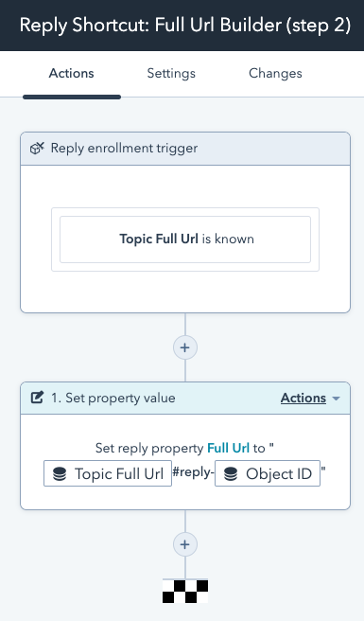Click the caret arrow next to Actions
Image resolution: width=364 pixels, height=621 pixels.
point(336,399)
